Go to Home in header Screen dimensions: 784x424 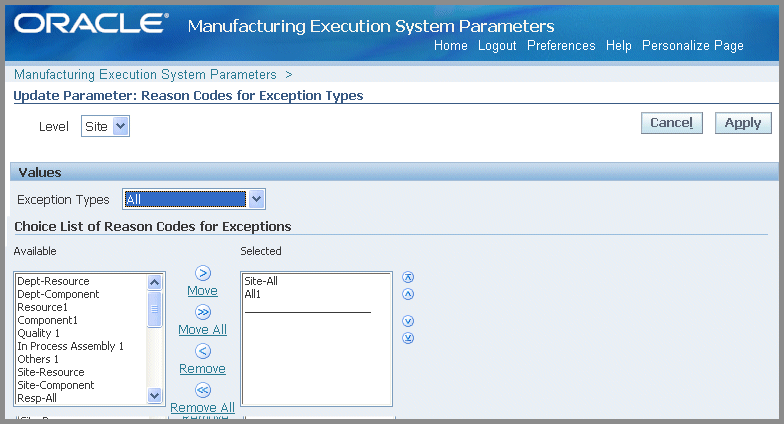[x=450, y=46]
